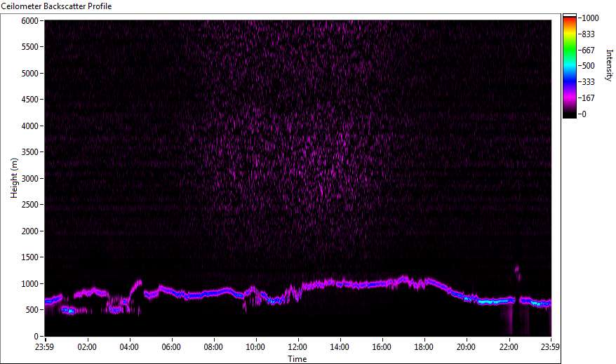The image size is (616, 364).
Task: Click the 3000 height axis value
Action: 30,179
